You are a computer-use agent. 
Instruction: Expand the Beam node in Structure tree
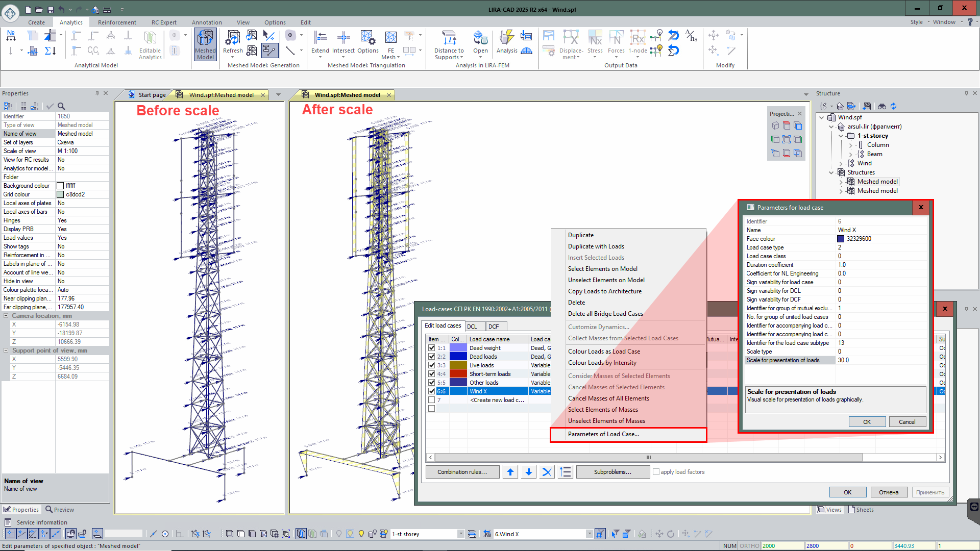point(850,154)
